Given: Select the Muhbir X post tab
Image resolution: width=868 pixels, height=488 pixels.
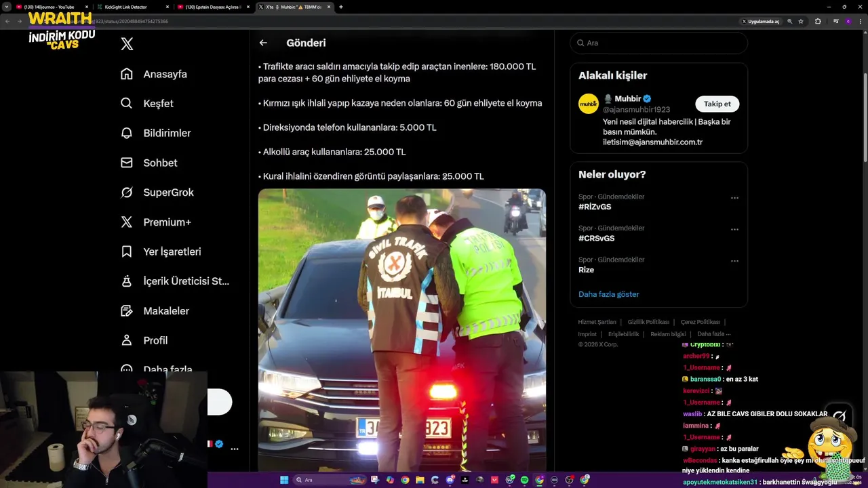Looking at the screenshot, I should (x=294, y=7).
